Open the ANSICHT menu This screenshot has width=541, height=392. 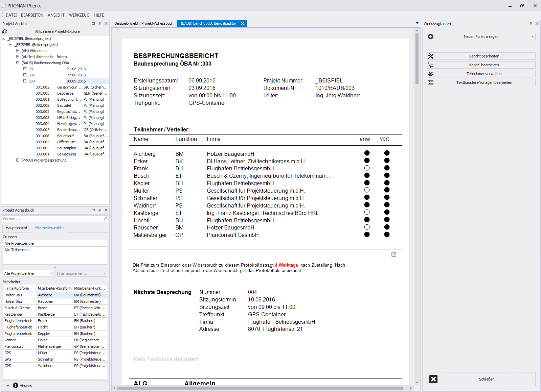[x=56, y=15]
